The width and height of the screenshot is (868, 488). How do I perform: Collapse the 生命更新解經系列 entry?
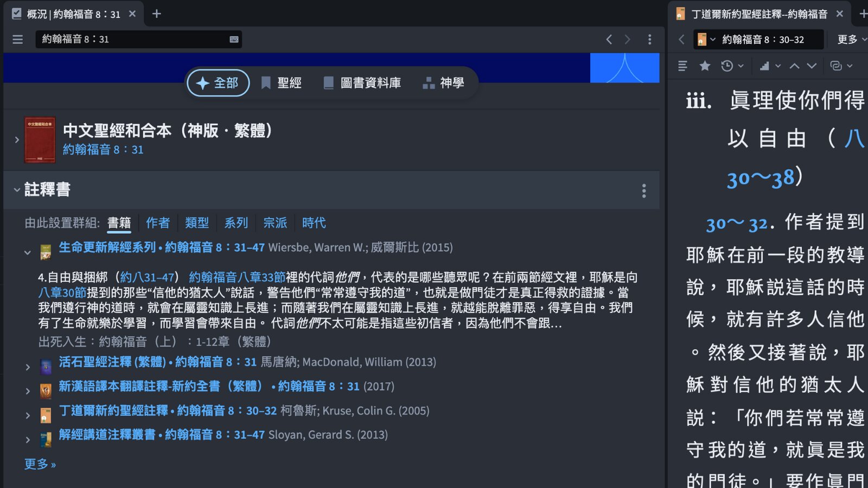(28, 252)
